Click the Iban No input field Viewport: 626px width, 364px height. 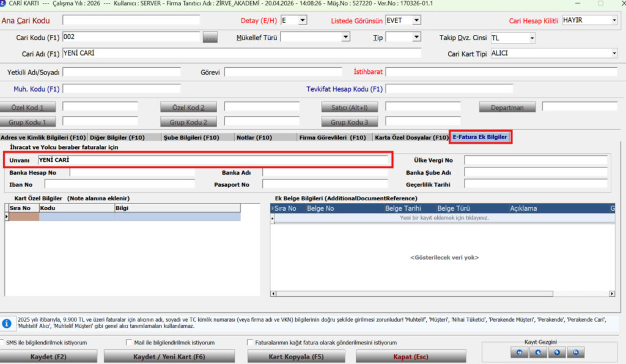(x=120, y=184)
